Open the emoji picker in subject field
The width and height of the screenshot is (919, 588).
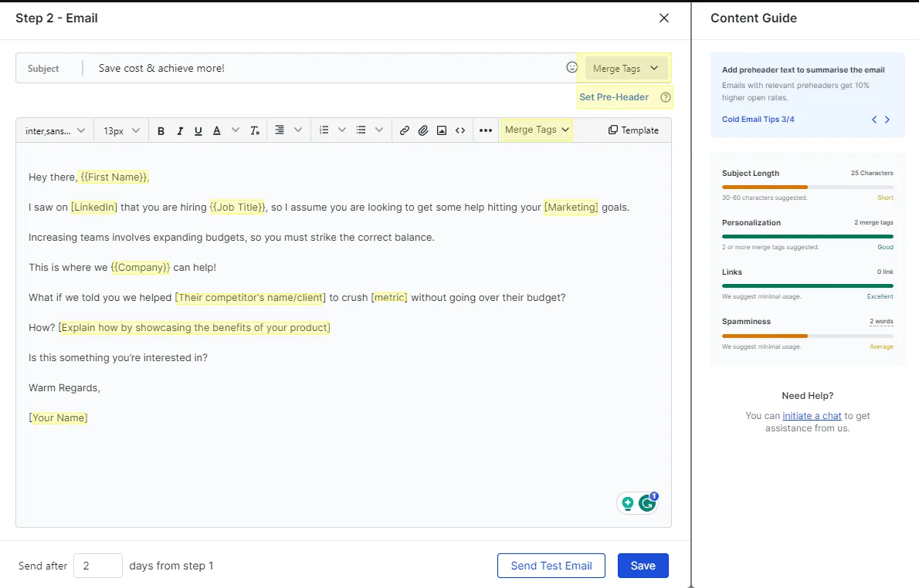572,68
